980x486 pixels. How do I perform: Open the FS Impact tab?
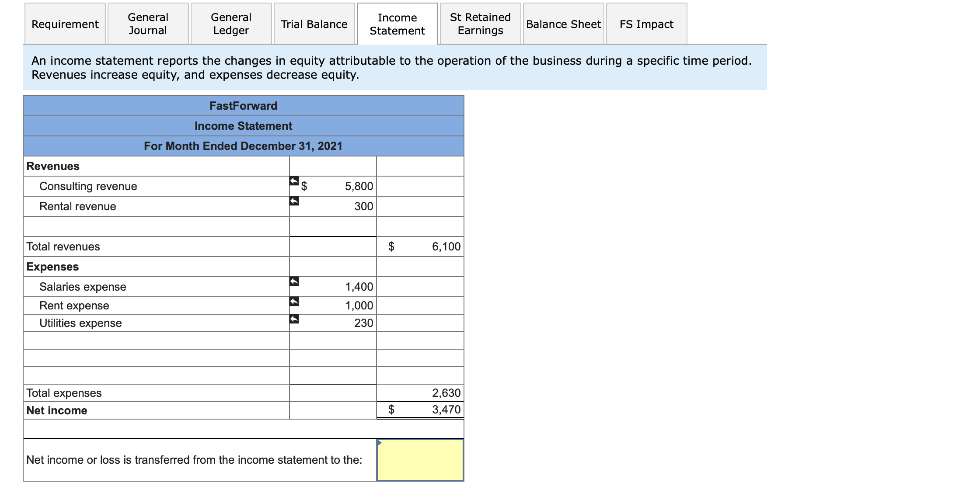coord(645,24)
